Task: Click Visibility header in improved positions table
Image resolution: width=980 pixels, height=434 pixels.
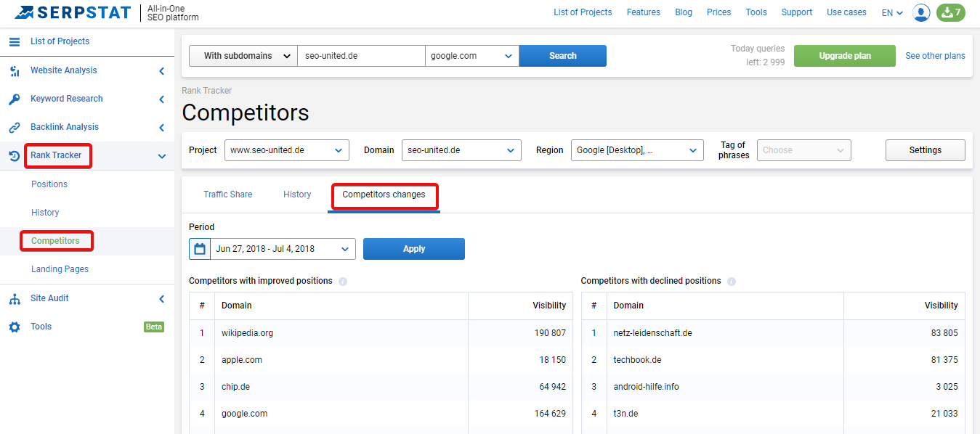Action: (x=549, y=306)
